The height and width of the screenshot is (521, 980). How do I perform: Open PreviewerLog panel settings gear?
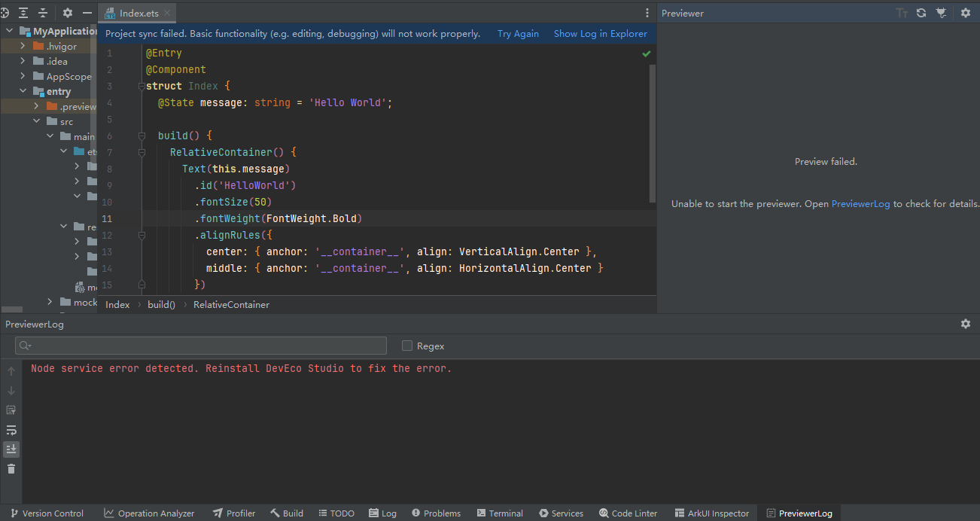pyautogui.click(x=966, y=324)
